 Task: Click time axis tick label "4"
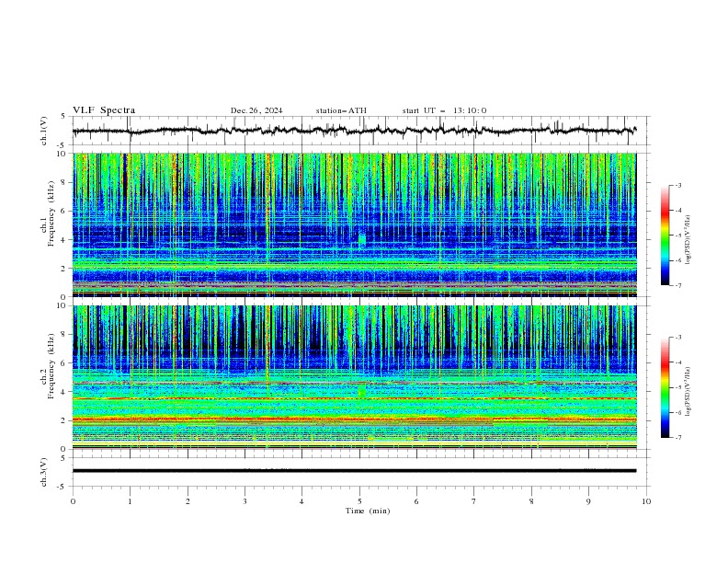301,501
